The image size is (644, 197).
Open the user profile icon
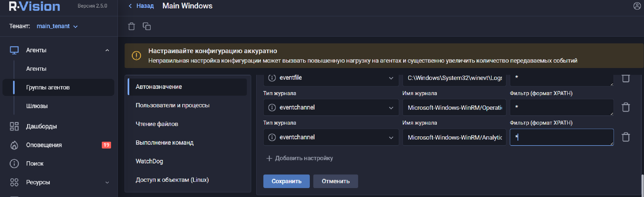(x=637, y=6)
